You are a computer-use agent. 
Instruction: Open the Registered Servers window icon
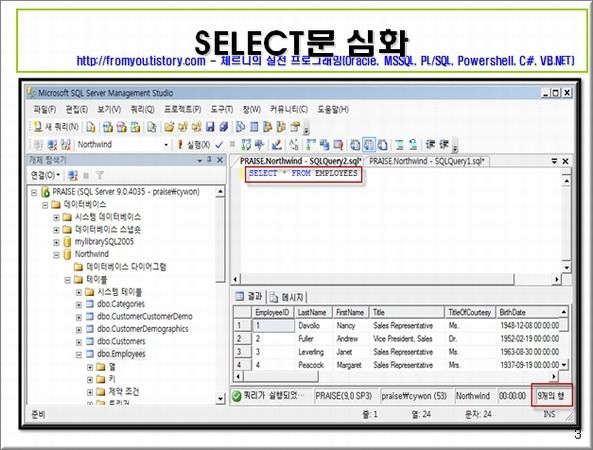pos(241,127)
